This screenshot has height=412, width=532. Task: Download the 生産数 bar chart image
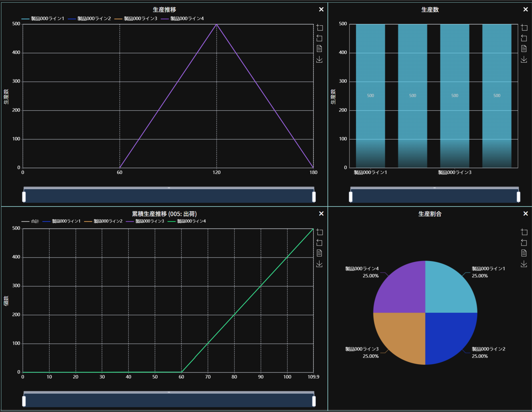point(524,59)
